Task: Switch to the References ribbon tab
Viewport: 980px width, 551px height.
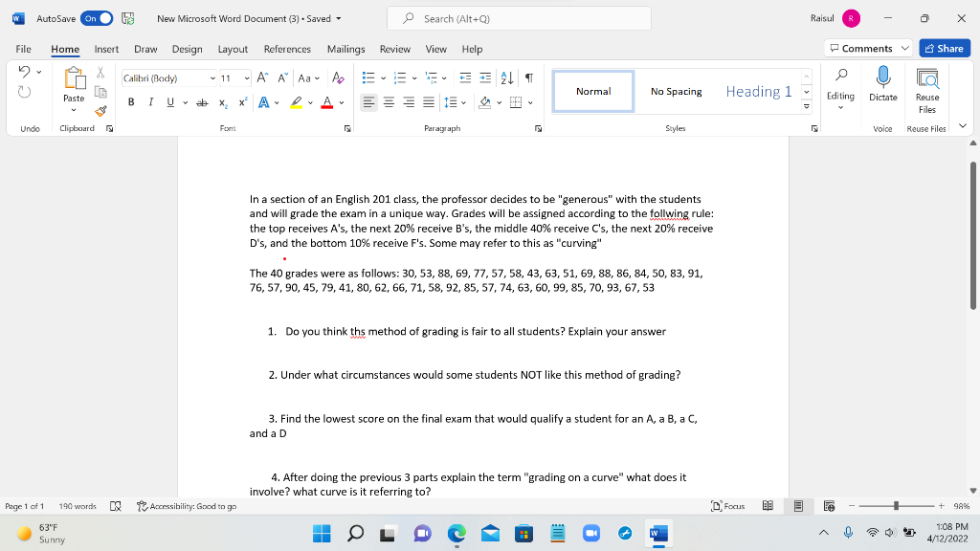Action: (287, 49)
